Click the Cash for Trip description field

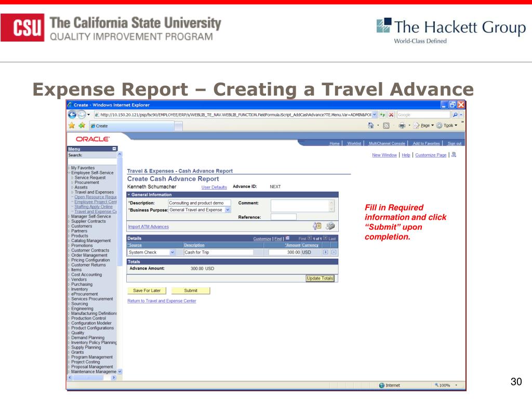[x=219, y=252]
